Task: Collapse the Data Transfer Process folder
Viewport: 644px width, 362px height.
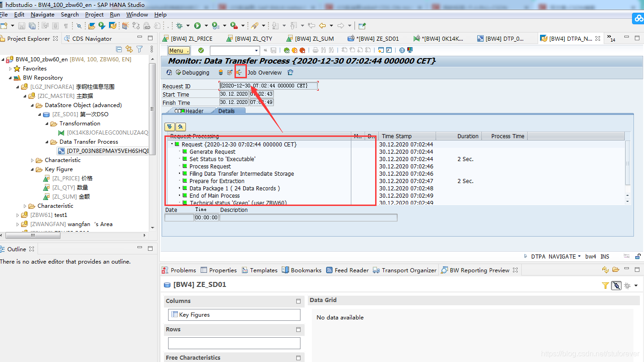Action: click(47, 142)
